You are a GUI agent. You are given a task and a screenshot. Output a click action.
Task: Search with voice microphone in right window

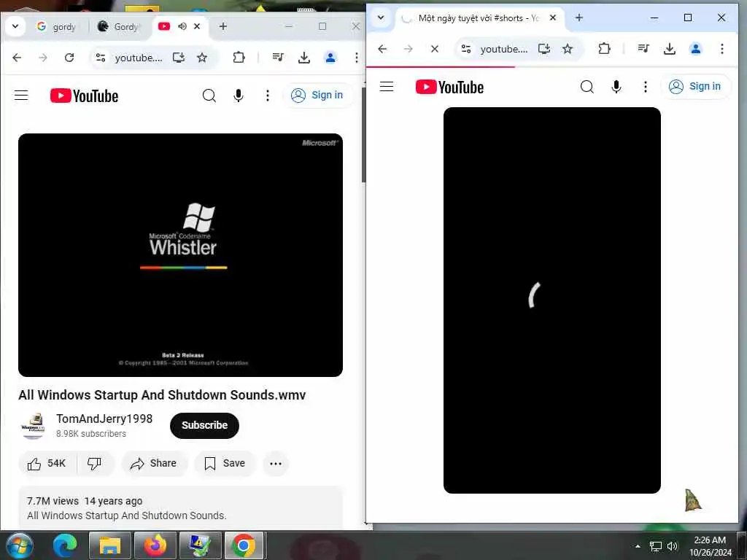coord(616,87)
